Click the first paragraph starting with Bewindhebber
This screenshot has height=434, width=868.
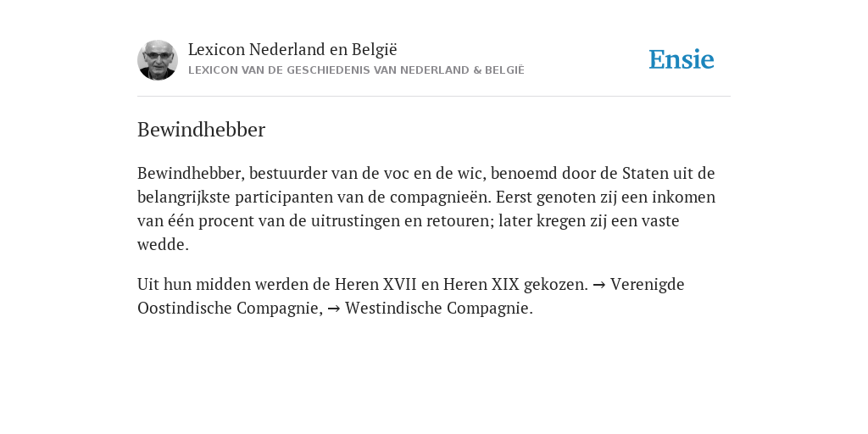[426, 209]
